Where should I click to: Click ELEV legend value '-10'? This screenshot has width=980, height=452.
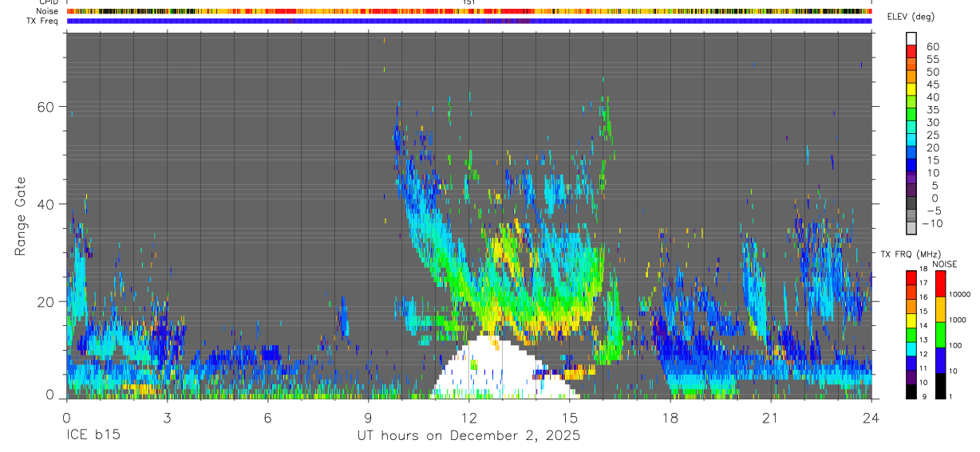click(x=931, y=223)
